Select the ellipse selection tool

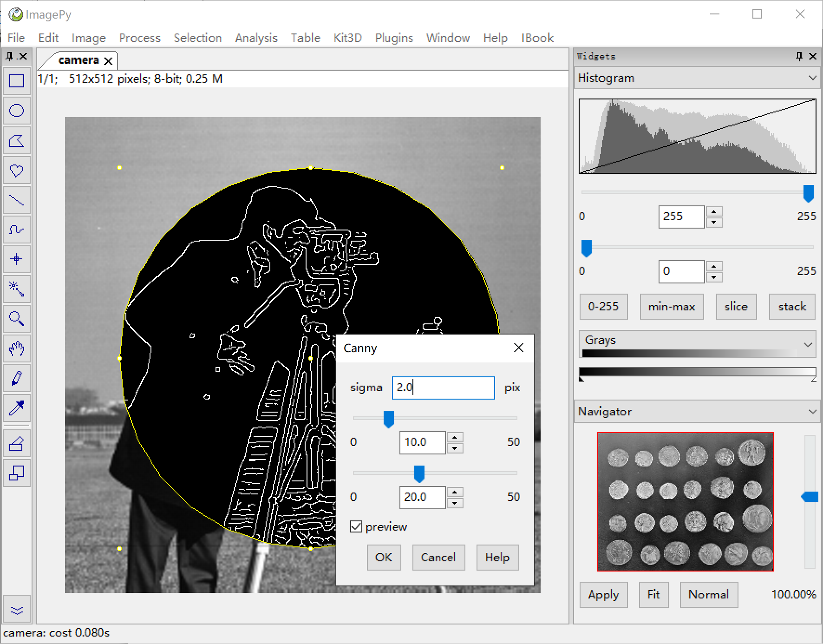17,111
